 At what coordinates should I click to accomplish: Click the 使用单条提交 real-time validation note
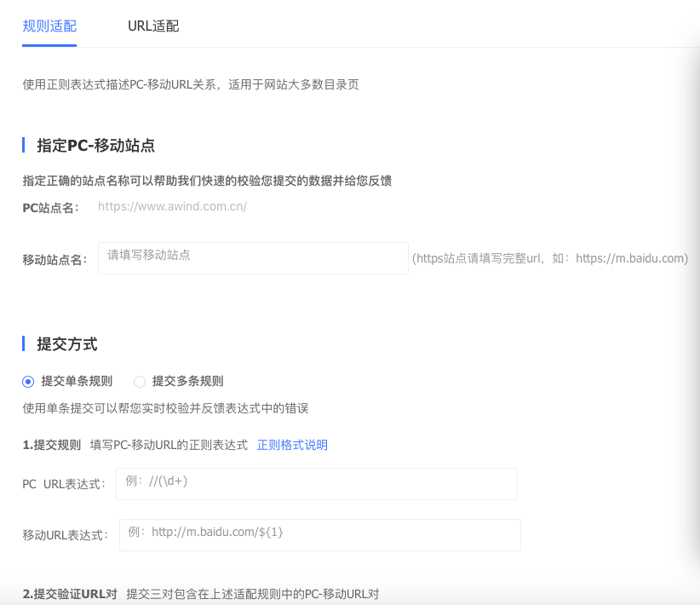click(x=165, y=408)
